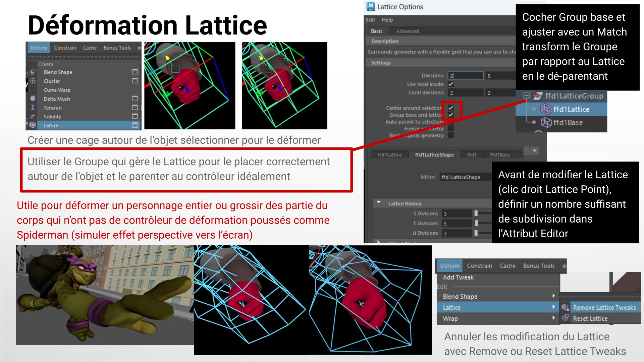Click the Reset Lattice icon
This screenshot has height=362, width=644.
pos(566,318)
